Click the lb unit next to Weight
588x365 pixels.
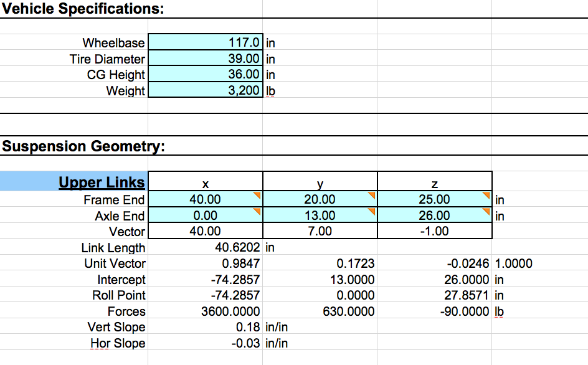coord(270,91)
